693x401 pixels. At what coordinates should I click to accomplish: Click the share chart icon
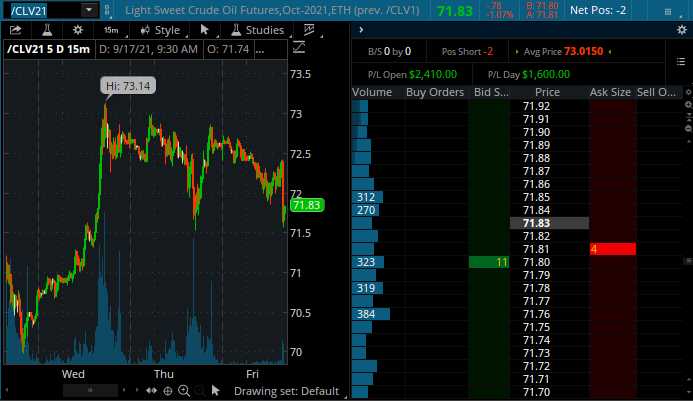coord(16,30)
